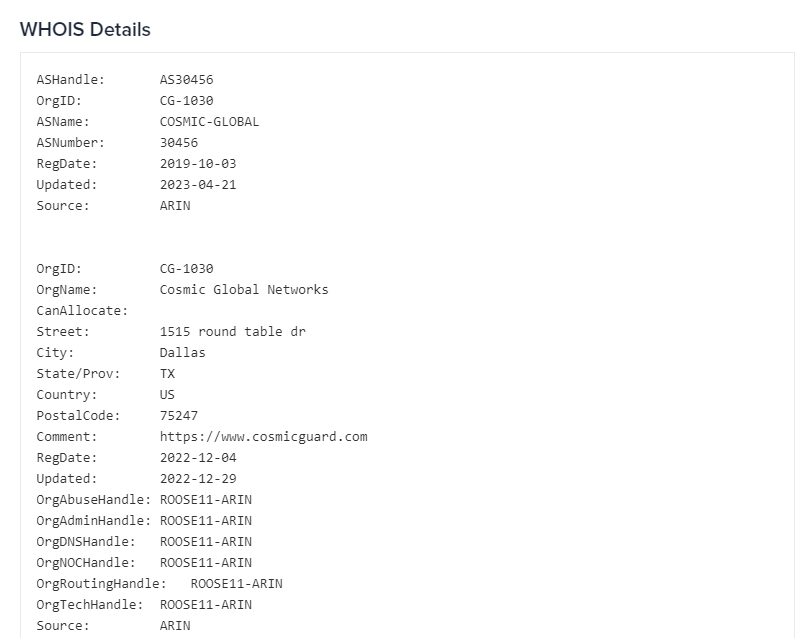The width and height of the screenshot is (809, 638).
Task: Click the first CG-1030 OrgID value
Action: [x=186, y=101]
